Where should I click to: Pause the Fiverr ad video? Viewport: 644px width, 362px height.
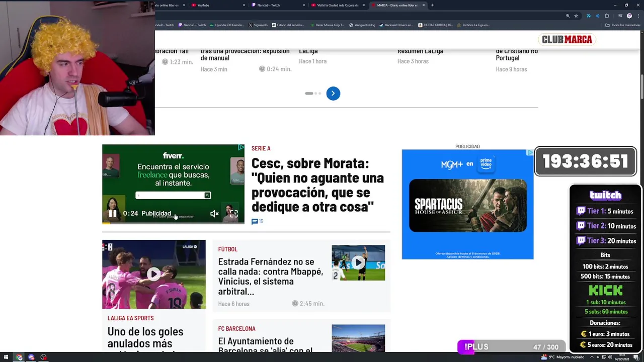click(x=113, y=214)
